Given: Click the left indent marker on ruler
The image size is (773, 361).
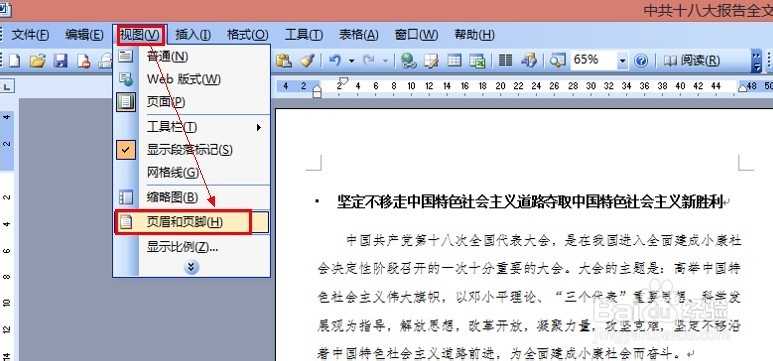Looking at the screenshot, I should pyautogui.click(x=317, y=91).
